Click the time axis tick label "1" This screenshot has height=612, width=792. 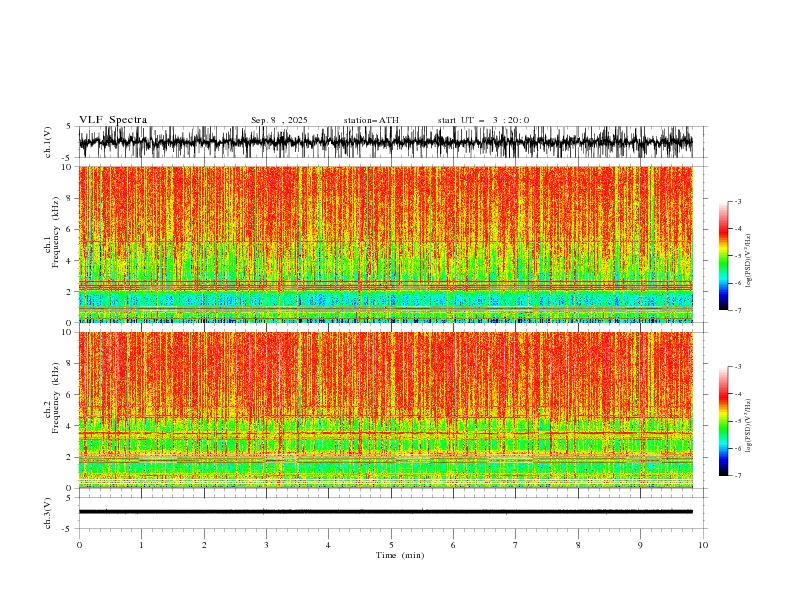tap(141, 545)
